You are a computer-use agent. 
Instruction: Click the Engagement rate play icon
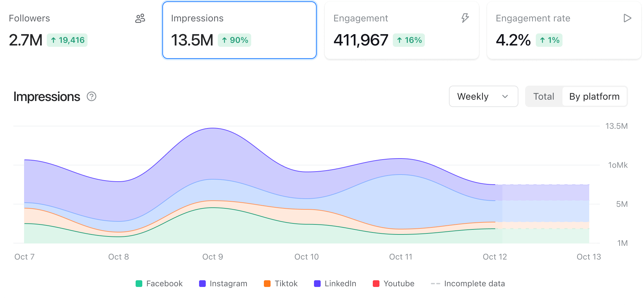tap(627, 18)
